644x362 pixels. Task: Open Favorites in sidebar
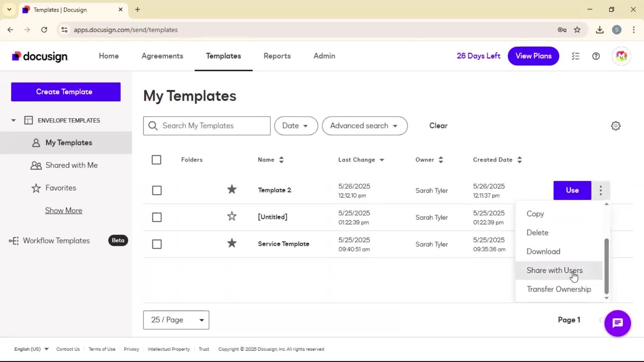click(x=66, y=188)
